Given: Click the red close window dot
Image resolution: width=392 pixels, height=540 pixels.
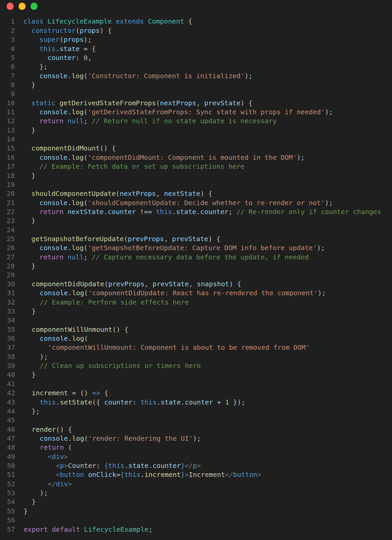Looking at the screenshot, I should click(10, 6).
